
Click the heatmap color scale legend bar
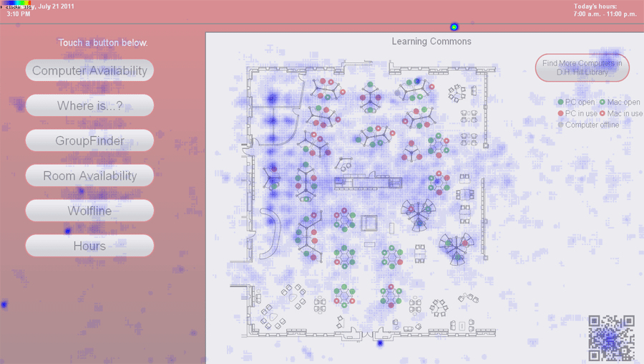pyautogui.click(x=16, y=3)
